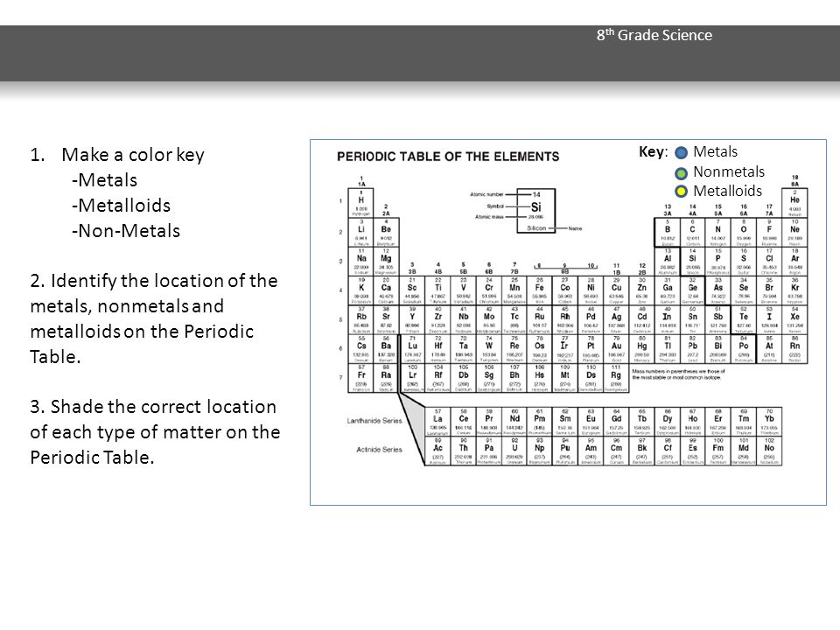Click the 'Identify the location' instruction paragraph
Image resolution: width=840 pixels, height=630 pixels.
tap(154, 318)
